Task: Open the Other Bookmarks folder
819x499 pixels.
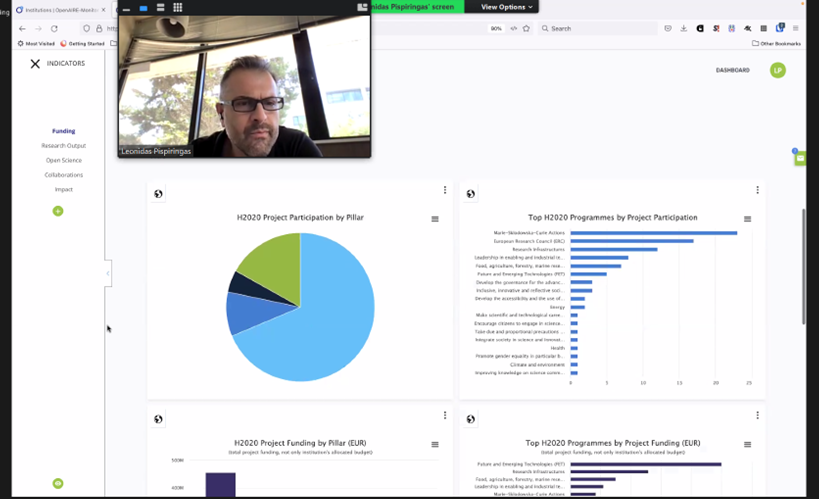Action: coord(776,43)
